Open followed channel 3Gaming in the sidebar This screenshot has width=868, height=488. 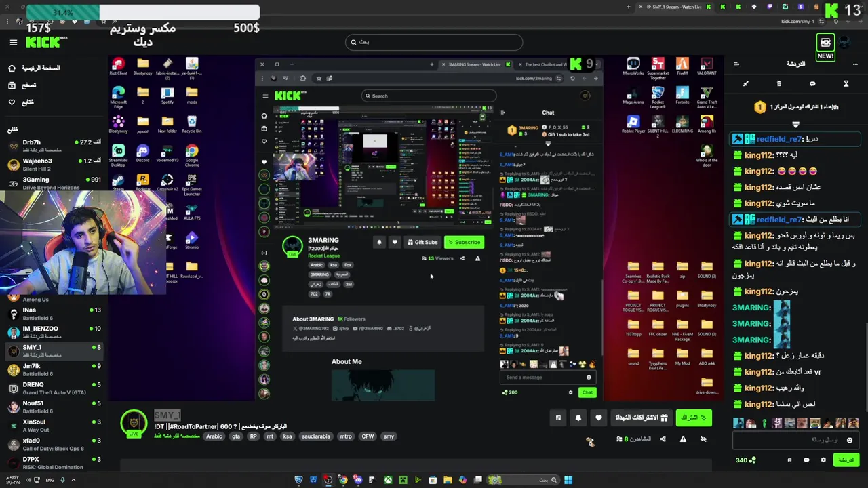tap(54, 183)
